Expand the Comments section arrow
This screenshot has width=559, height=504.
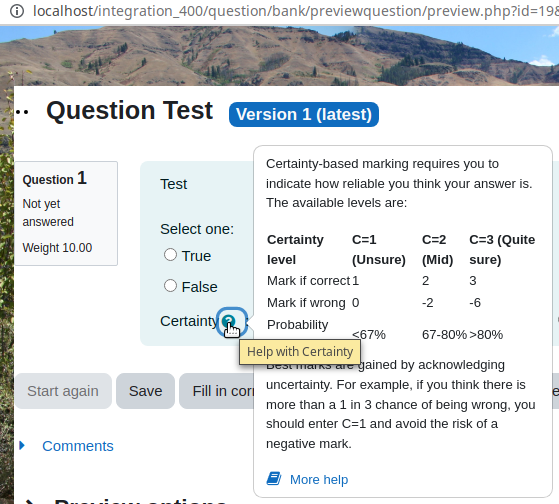point(22,446)
